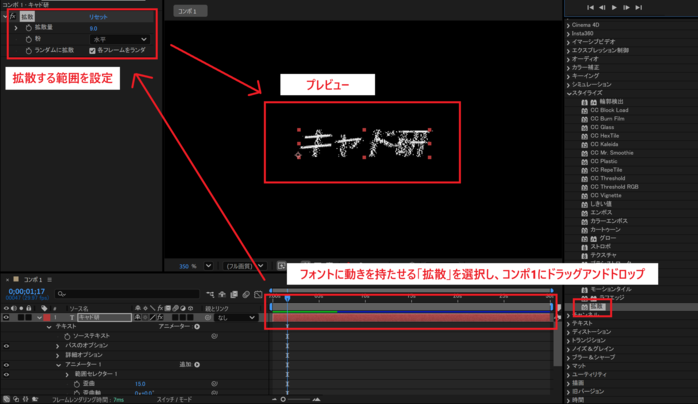Click the current timecode 0;00;01;17
698x404 pixels.
pyautogui.click(x=27, y=291)
